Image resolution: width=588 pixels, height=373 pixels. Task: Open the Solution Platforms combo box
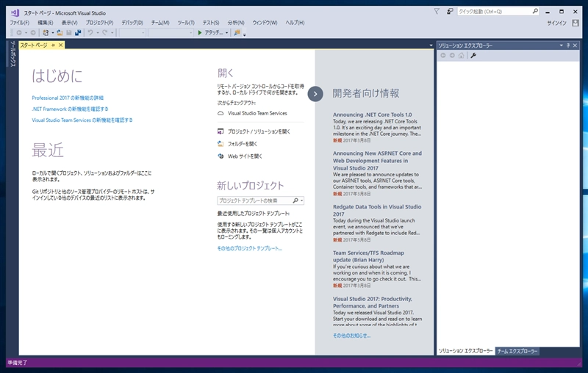pos(171,33)
